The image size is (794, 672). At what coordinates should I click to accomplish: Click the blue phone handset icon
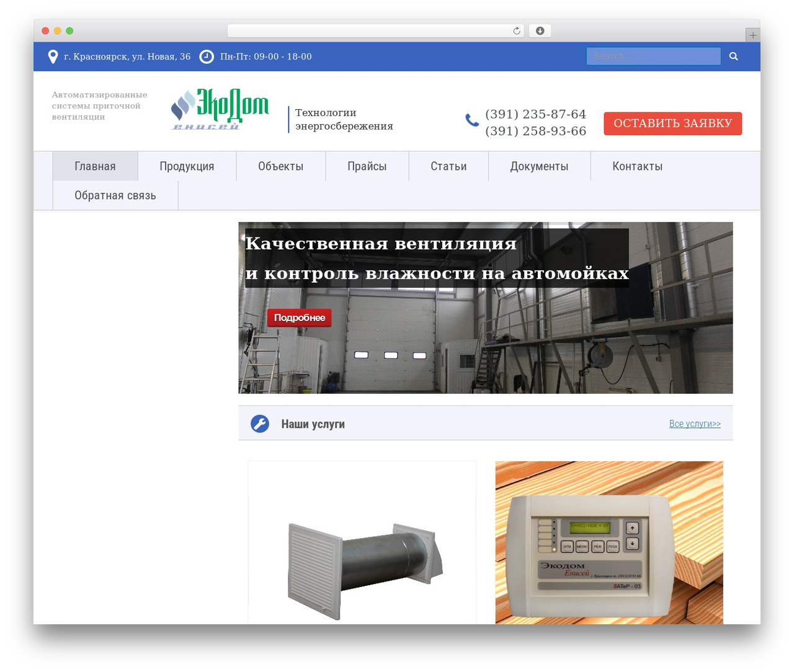[472, 120]
